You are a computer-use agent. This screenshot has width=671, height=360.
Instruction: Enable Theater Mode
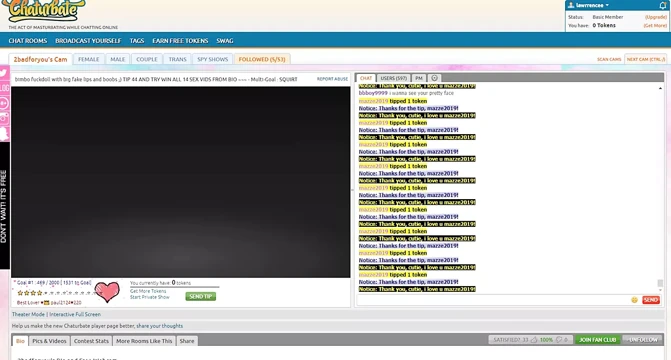coord(28,314)
